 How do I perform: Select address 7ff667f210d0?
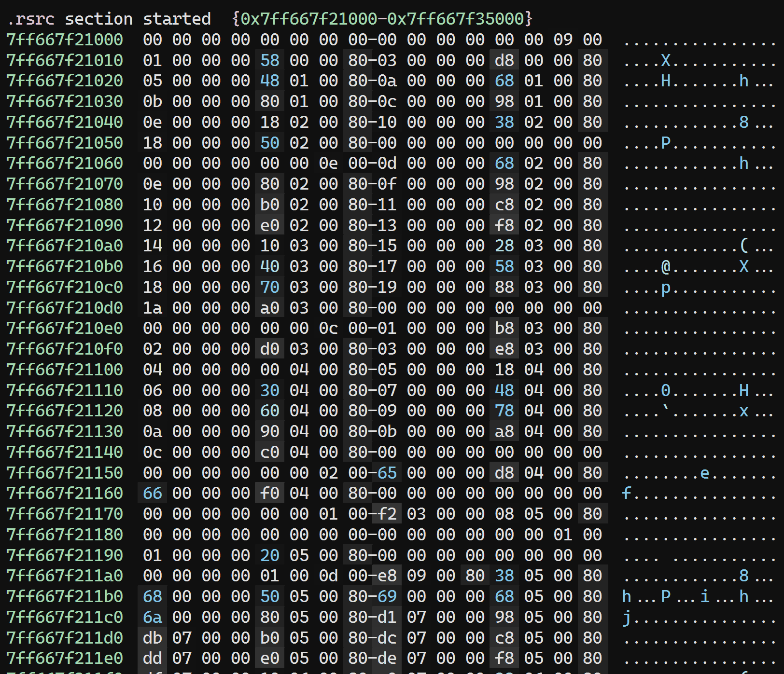coord(65,308)
